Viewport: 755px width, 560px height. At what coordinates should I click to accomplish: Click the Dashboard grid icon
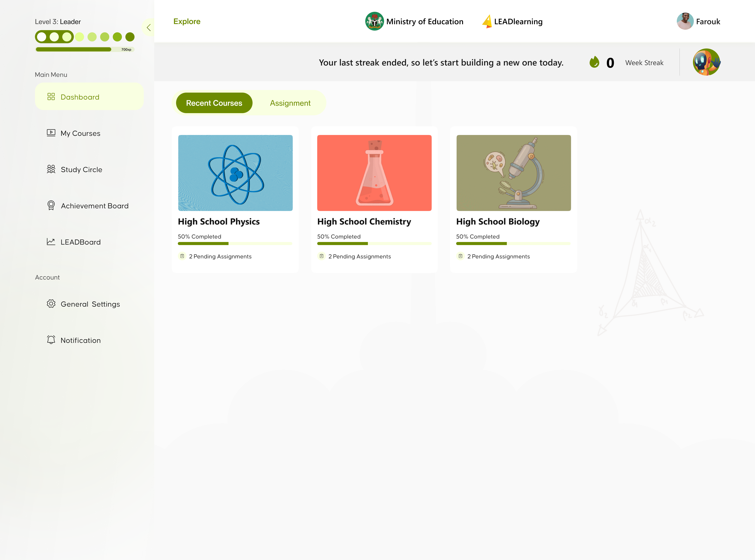[51, 97]
